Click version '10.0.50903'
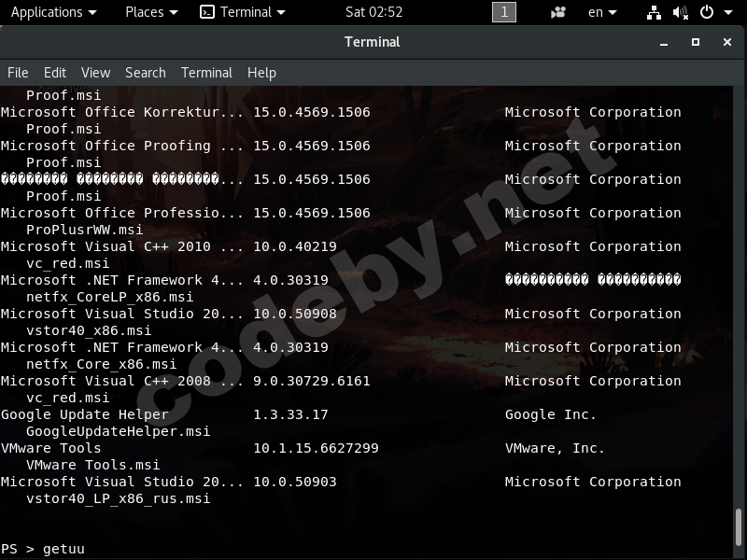Image resolution: width=747 pixels, height=560 pixels. (295, 482)
